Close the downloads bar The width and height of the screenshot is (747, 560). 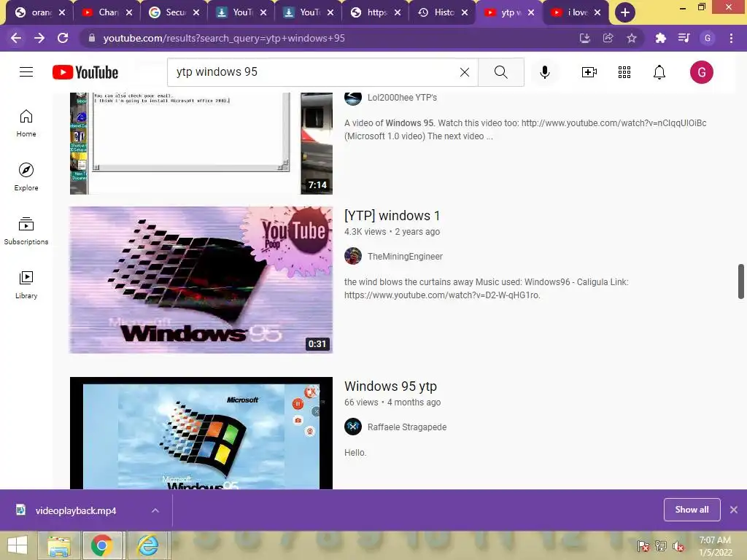(x=734, y=510)
